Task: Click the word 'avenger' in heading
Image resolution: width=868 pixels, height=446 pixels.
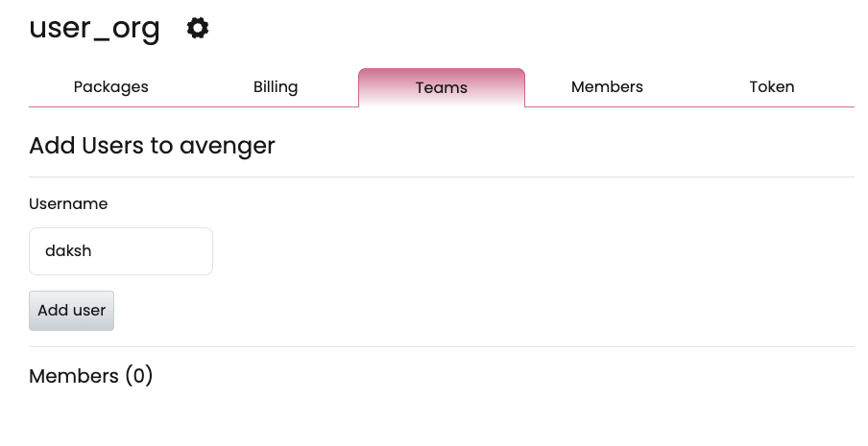Action: [227, 147]
